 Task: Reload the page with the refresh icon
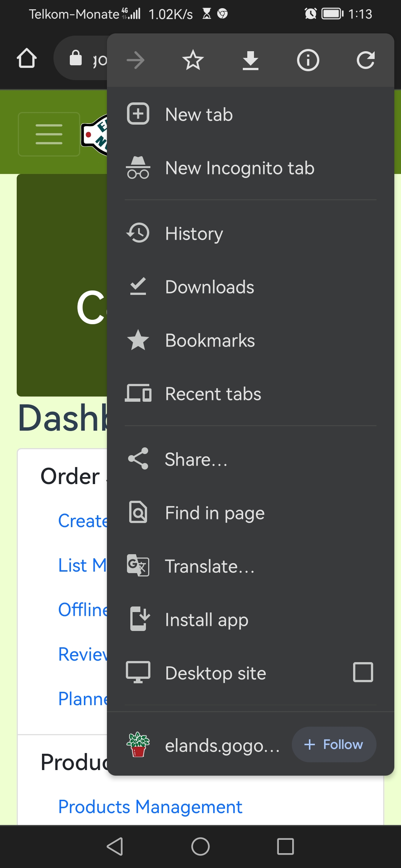[365, 60]
